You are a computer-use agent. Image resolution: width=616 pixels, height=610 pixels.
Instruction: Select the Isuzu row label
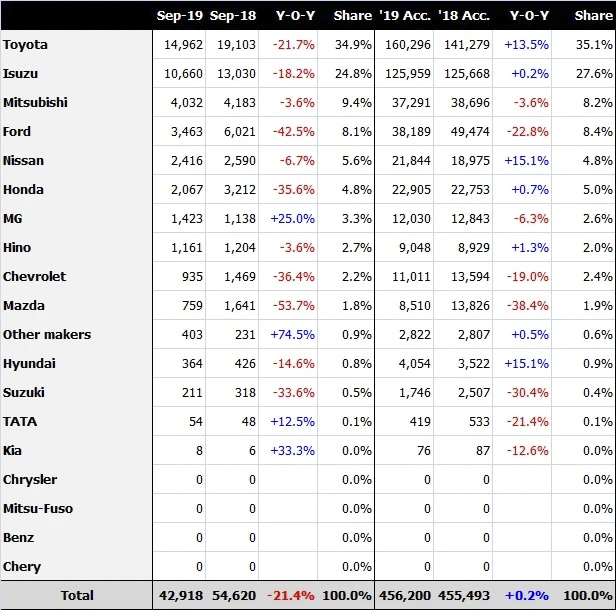pos(20,73)
